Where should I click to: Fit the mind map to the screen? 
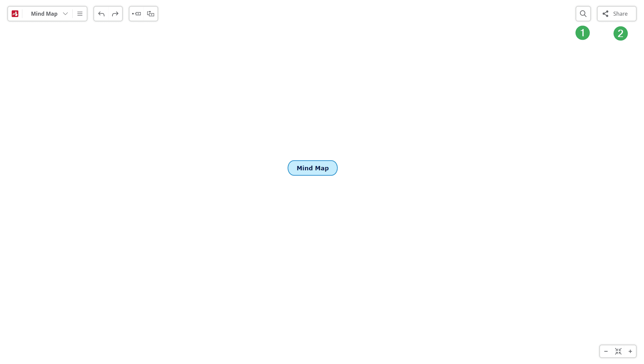[618, 351]
